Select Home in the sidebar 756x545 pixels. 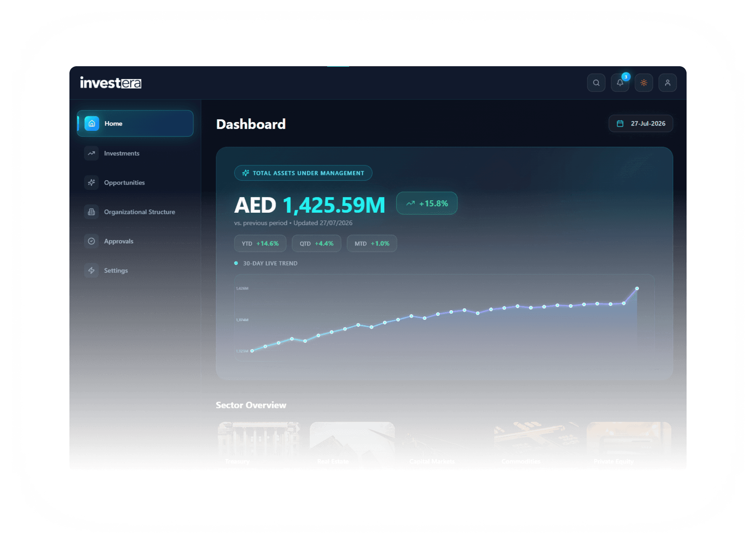[x=135, y=124]
